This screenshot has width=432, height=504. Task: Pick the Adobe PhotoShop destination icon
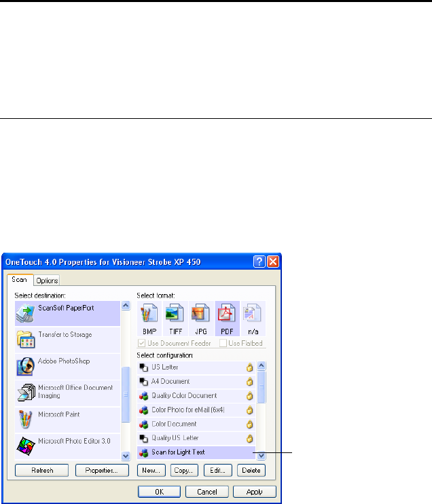pos(26,366)
